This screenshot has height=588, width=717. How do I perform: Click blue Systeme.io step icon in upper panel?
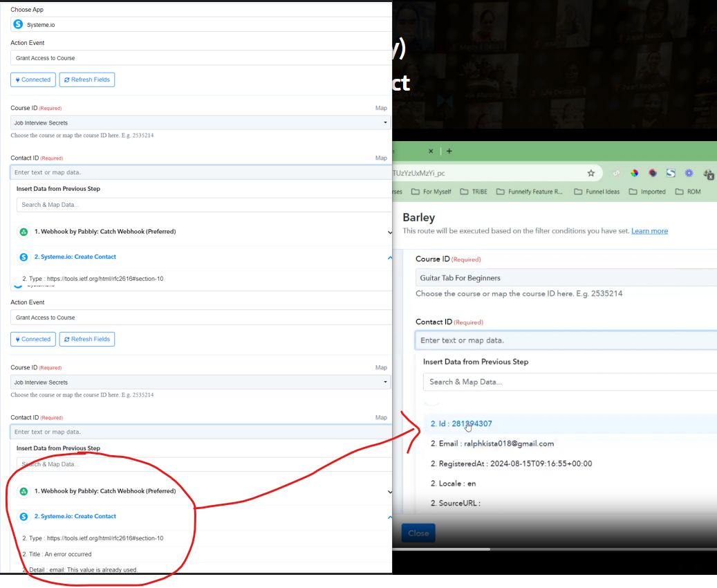24,257
